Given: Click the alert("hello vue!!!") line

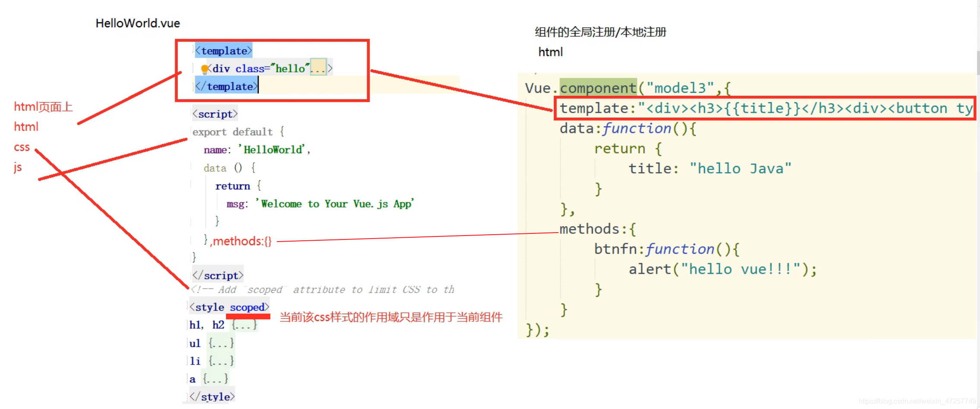Looking at the screenshot, I should (723, 269).
